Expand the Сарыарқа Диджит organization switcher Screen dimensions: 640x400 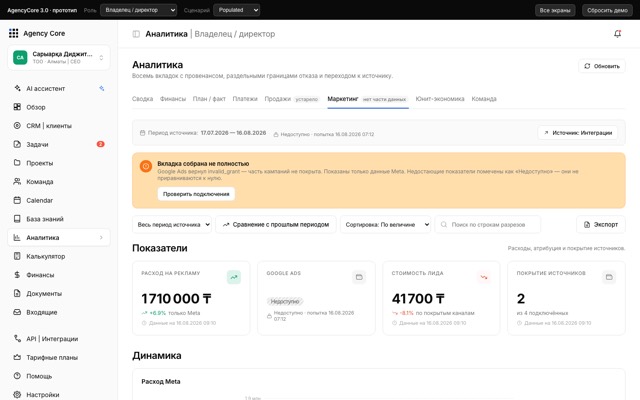coord(59,58)
